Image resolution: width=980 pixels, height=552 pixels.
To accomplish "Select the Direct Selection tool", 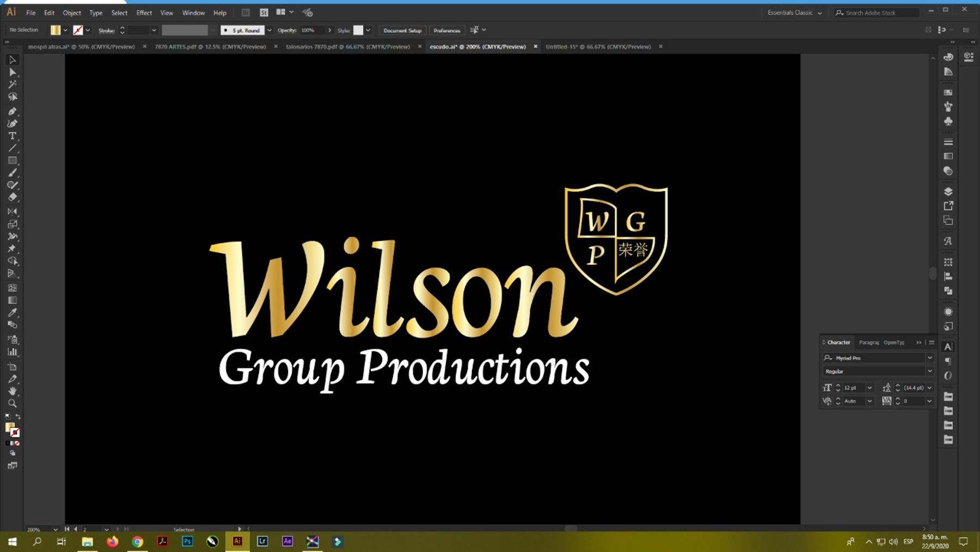I will pyautogui.click(x=12, y=72).
